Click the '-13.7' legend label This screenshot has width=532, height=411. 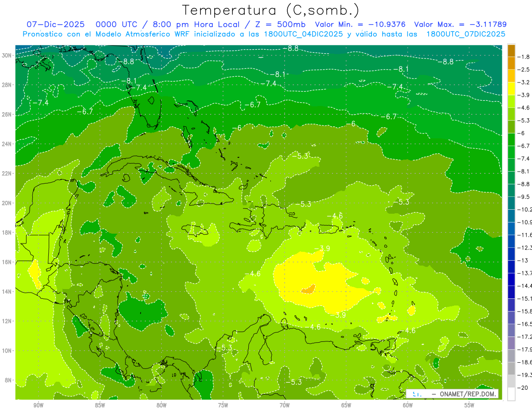point(526,273)
